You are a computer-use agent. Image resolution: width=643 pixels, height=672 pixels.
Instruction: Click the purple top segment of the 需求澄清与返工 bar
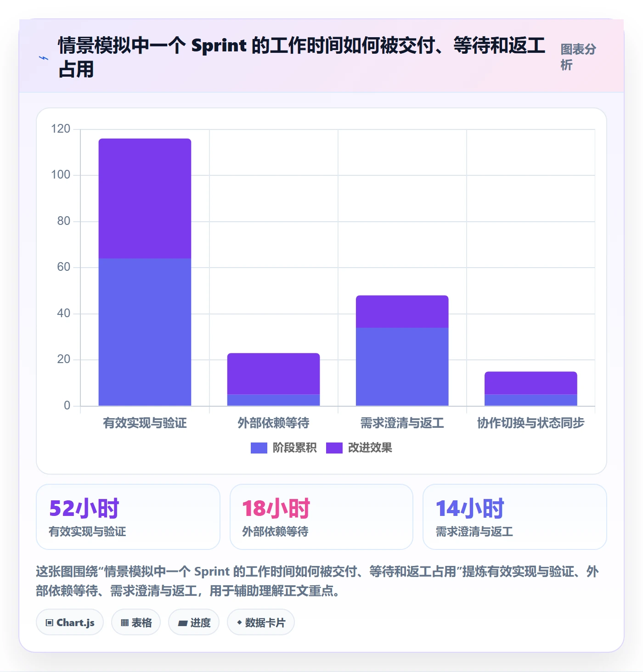402,311
